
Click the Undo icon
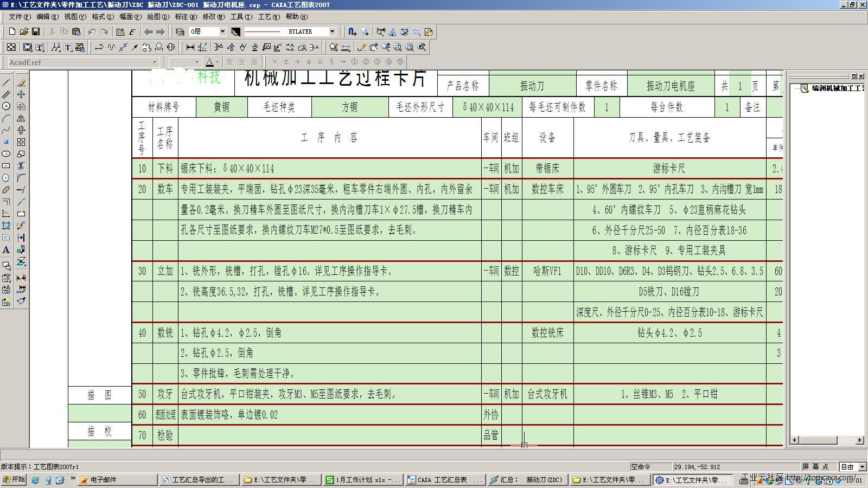[x=92, y=31]
